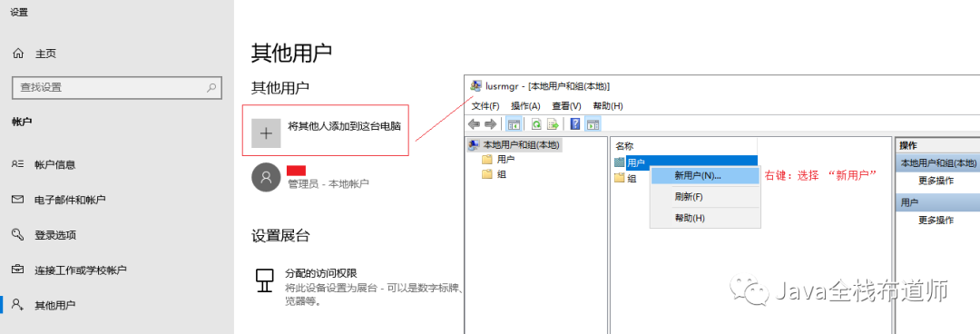Open the 操作(A) menu
Image resolution: width=980 pixels, height=334 pixels.
(525, 105)
